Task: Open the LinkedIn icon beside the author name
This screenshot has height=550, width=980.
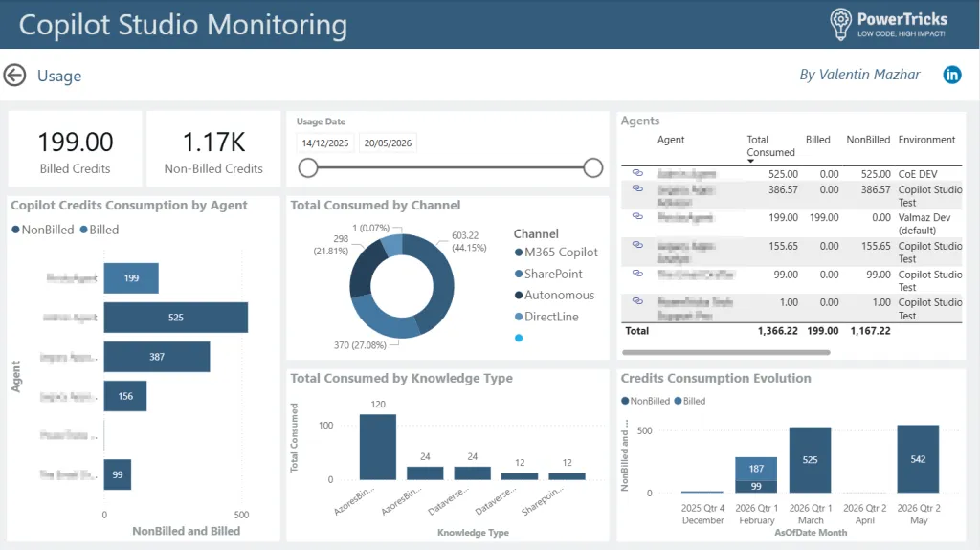Action: (952, 75)
